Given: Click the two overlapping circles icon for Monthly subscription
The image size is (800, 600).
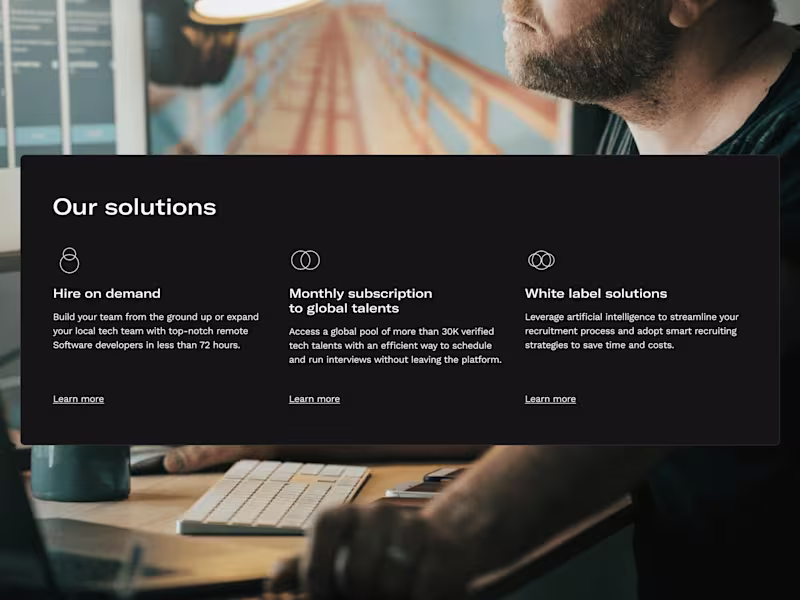Looking at the screenshot, I should pos(305,260).
